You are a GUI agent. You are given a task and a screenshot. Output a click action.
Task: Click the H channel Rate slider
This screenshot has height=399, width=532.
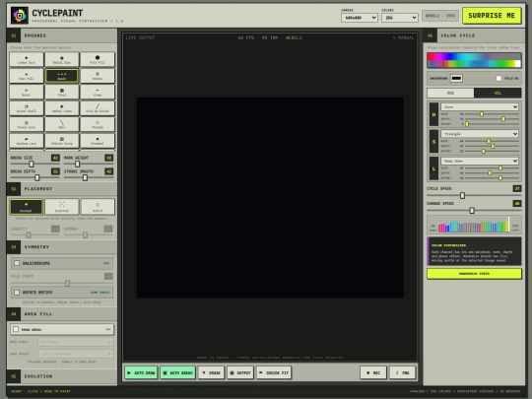point(492,114)
